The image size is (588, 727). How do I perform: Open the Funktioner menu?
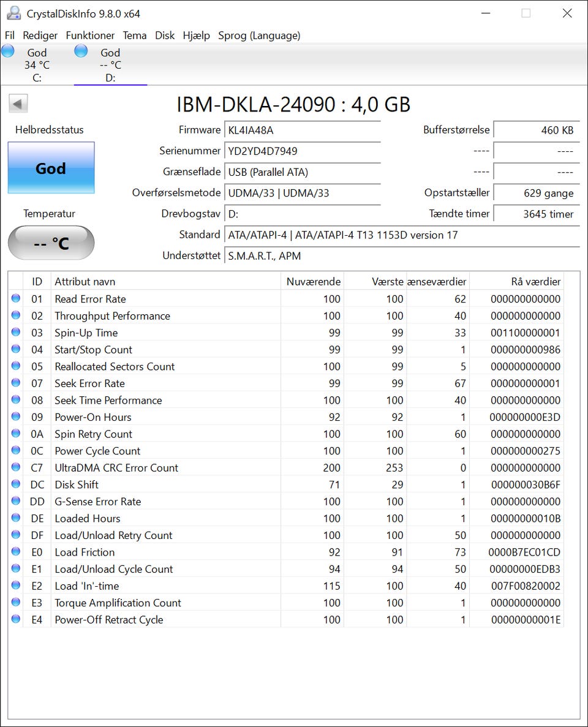(x=90, y=36)
